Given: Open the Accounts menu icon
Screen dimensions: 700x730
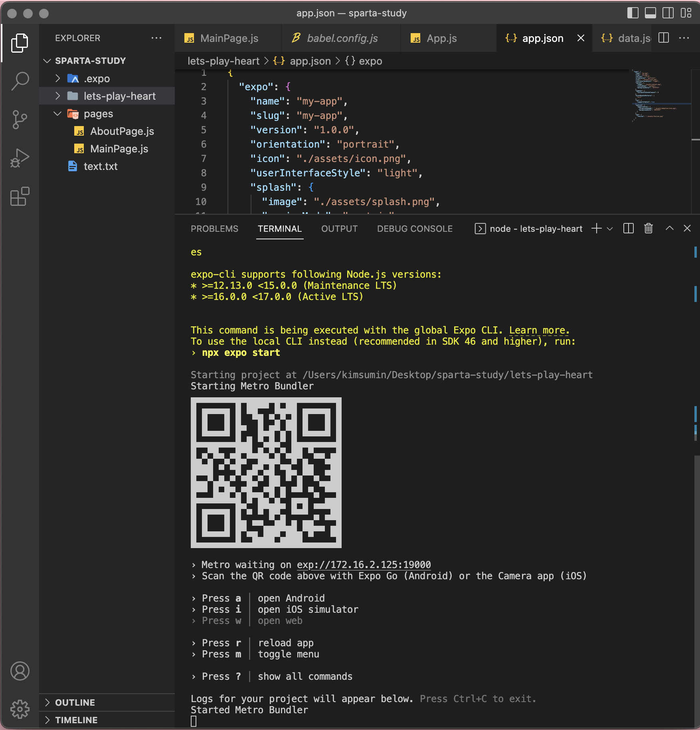Looking at the screenshot, I should click(x=20, y=671).
